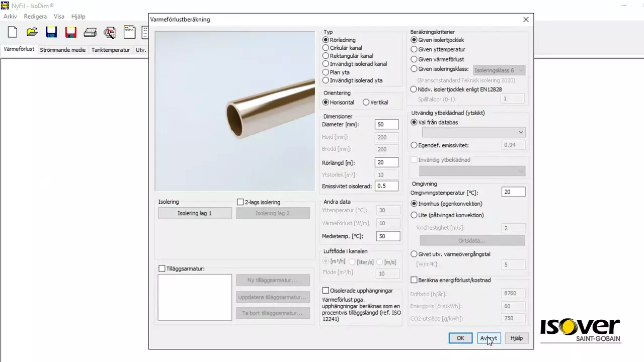Select Givet utv. värmeövergångstal option
This screenshot has height=362, width=644.
414,254
